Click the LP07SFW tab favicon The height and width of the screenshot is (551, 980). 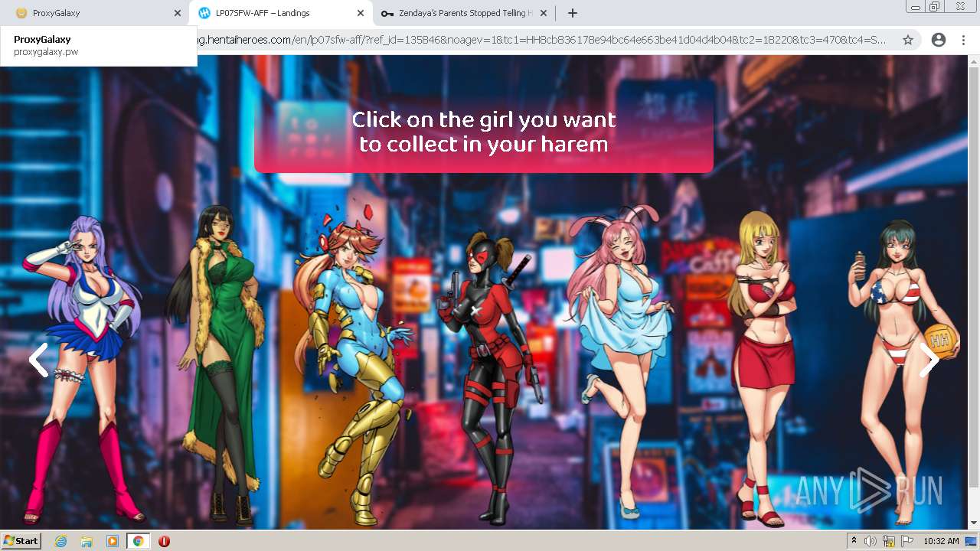click(204, 13)
